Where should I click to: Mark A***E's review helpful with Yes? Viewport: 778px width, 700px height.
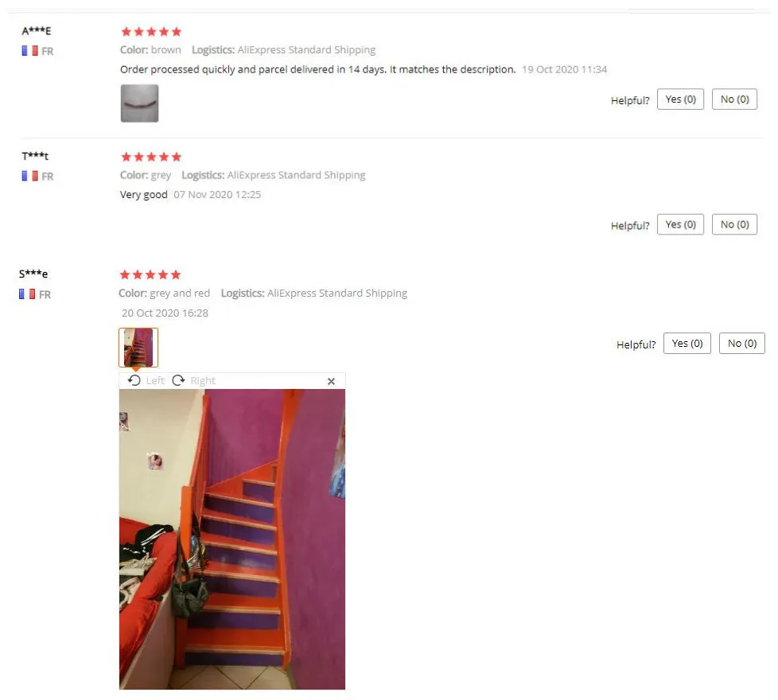click(680, 99)
